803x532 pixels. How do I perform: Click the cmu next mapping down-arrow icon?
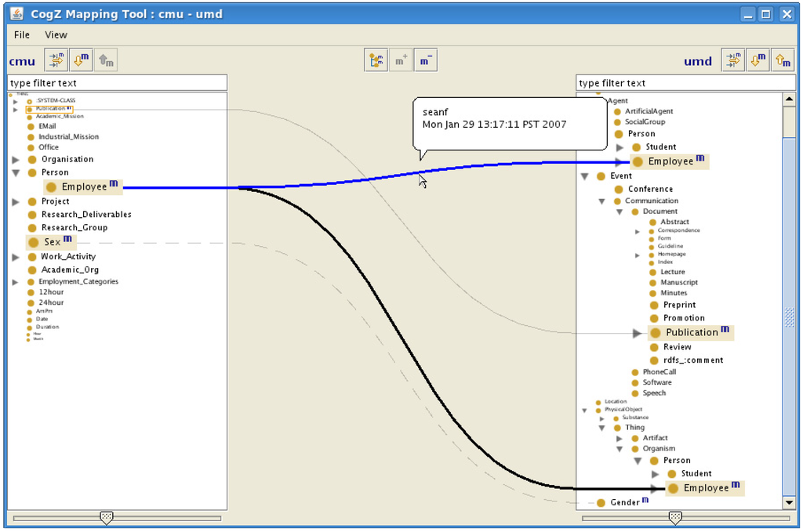click(x=81, y=60)
